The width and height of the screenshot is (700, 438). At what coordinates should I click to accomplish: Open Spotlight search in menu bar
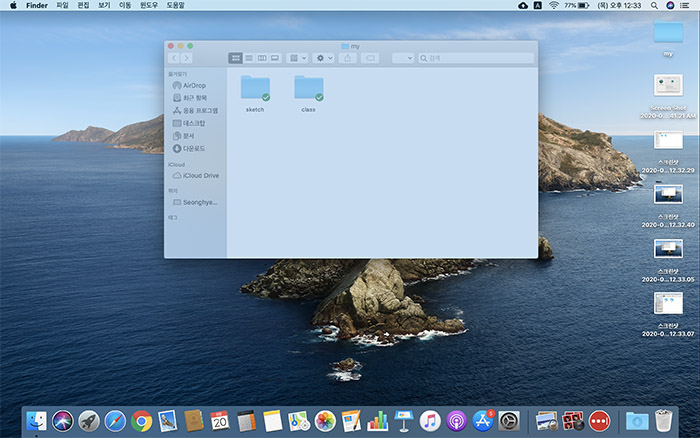(654, 5)
